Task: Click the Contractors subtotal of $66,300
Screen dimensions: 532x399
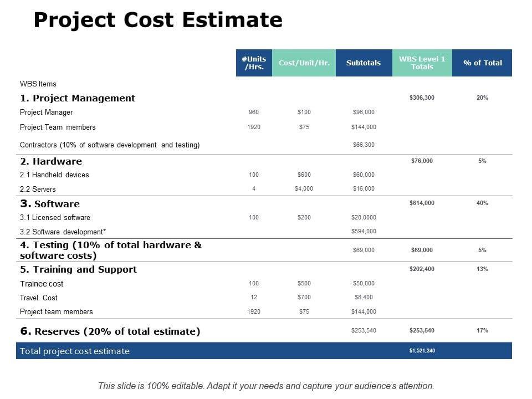Action: tap(364, 145)
